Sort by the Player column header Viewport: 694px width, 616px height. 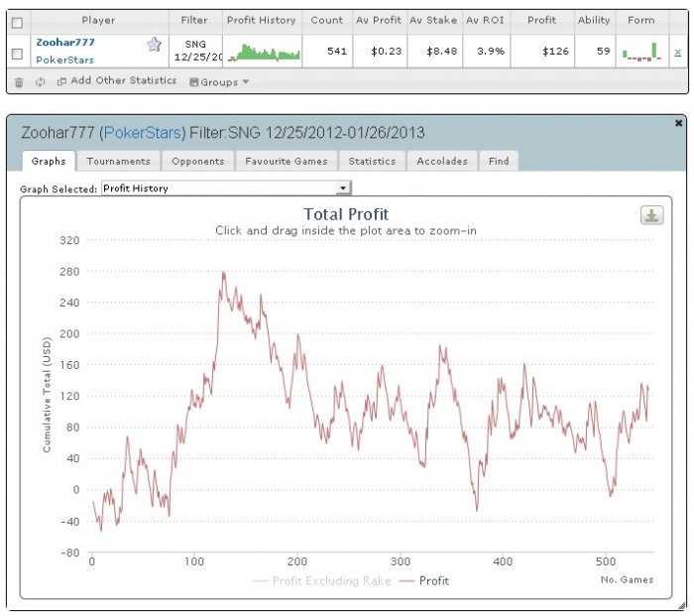(x=98, y=21)
